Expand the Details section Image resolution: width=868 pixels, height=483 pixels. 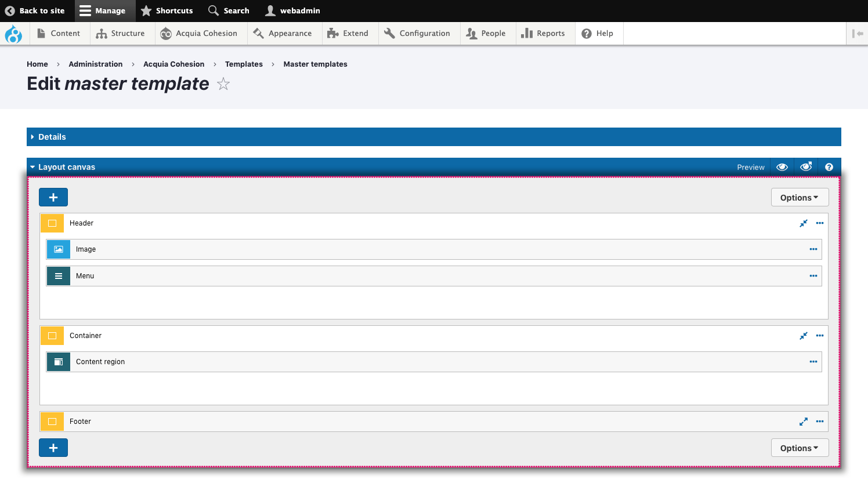pyautogui.click(x=52, y=137)
